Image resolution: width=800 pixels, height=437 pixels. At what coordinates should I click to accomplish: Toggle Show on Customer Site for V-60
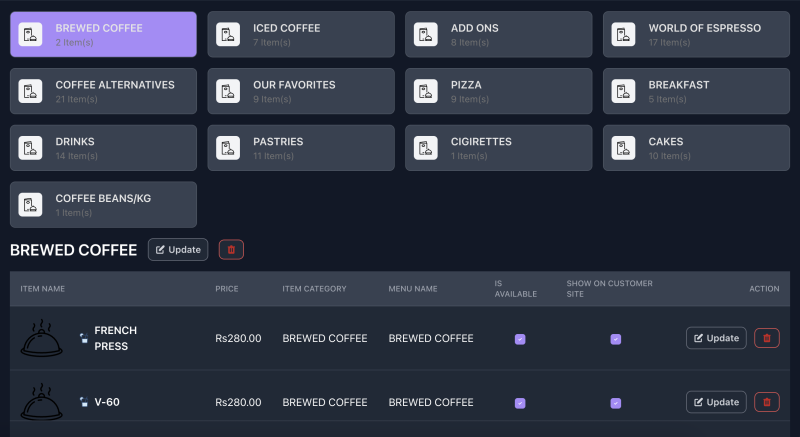tap(616, 403)
